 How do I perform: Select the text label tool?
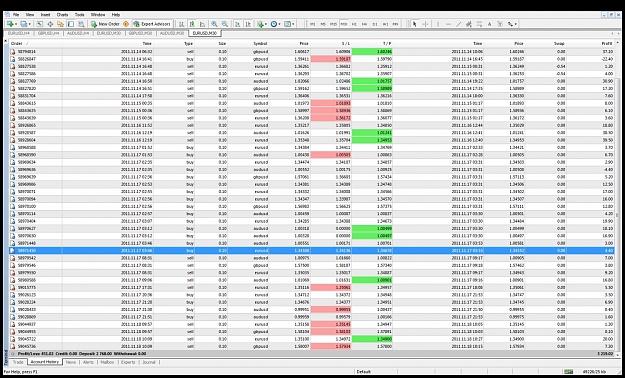click(x=499, y=24)
